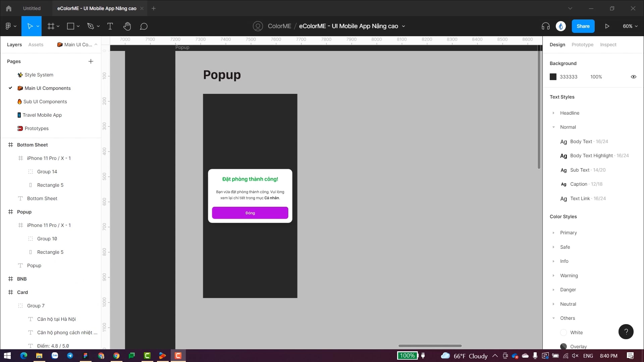
Task: Select the Pen tool
Action: [x=91, y=26]
